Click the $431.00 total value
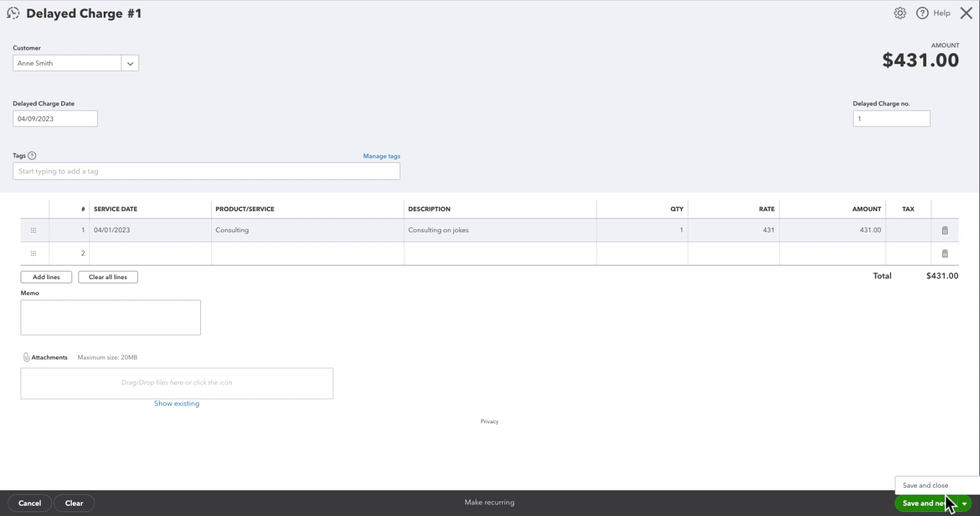 tap(942, 276)
